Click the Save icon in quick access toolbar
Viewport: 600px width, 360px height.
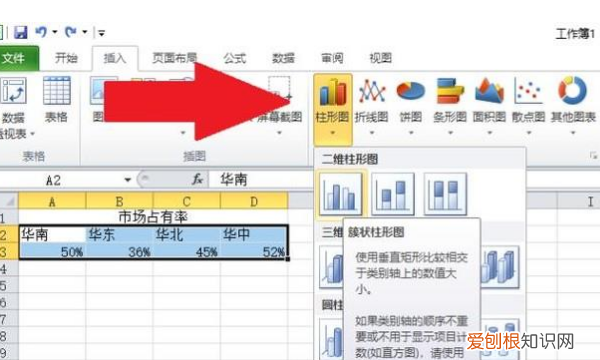(20, 32)
